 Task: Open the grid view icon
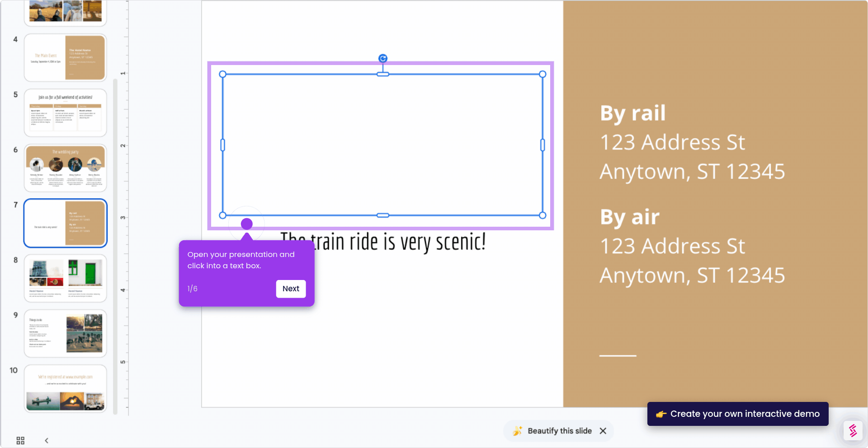(20, 440)
